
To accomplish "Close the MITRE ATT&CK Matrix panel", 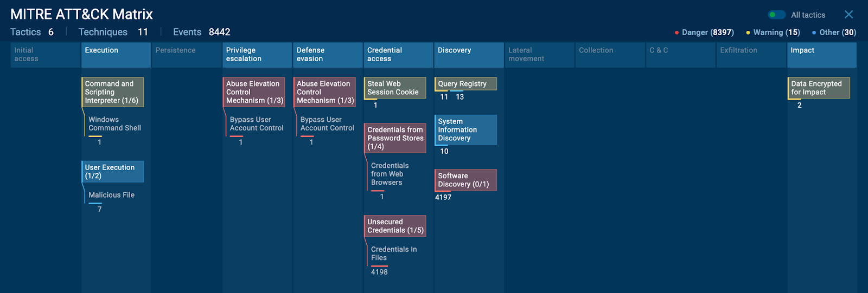I will point(849,15).
